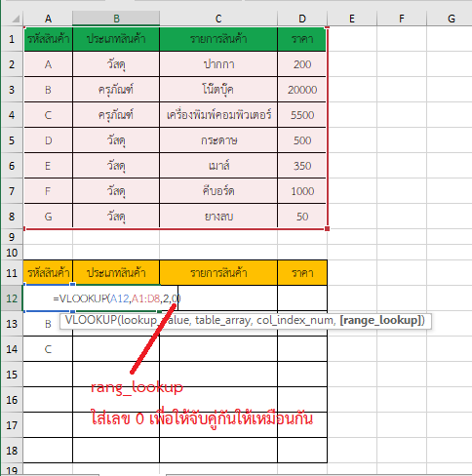Click the yellow ราคา header cell
The width and height of the screenshot is (472, 476).
302,272
